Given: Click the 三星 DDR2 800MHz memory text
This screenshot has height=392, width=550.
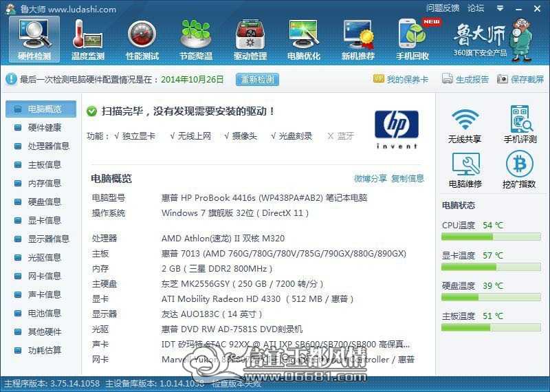Looking at the screenshot, I should pyautogui.click(x=217, y=269).
